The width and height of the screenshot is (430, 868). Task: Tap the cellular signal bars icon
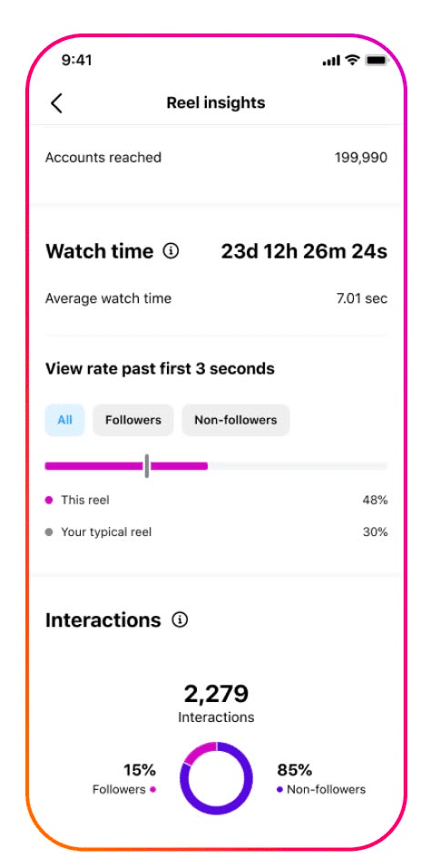click(331, 61)
